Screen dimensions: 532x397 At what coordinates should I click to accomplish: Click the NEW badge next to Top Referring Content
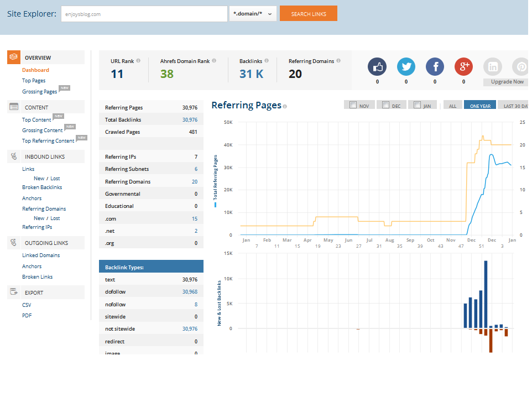82,138
